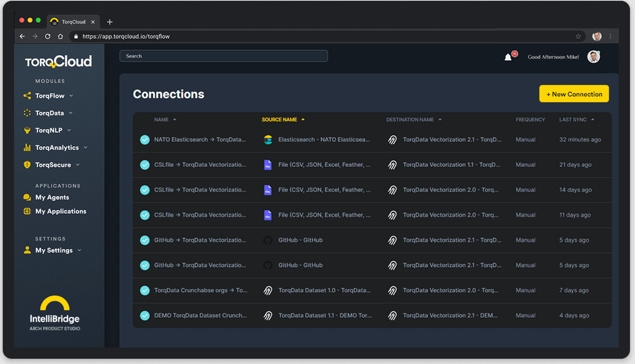Click 'Elasticsearch - NATO Elasticsea...' source text
Screen dimensions: 635x364
point(324,140)
